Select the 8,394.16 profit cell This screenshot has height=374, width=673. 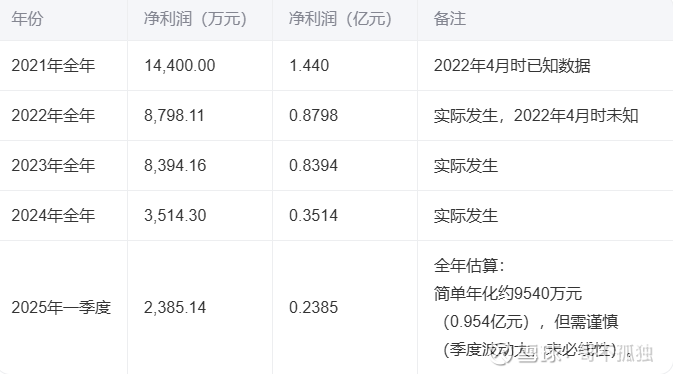[x=175, y=166]
